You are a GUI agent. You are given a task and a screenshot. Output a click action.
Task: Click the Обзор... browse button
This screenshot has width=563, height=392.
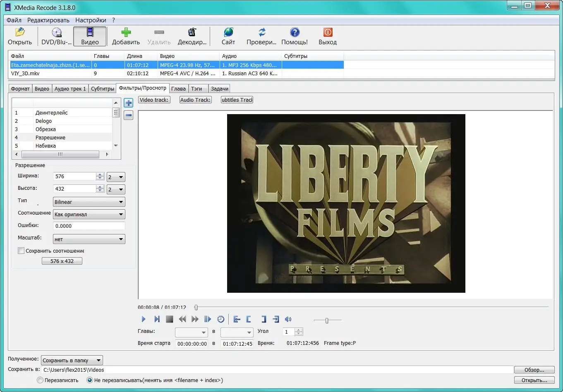(x=534, y=370)
